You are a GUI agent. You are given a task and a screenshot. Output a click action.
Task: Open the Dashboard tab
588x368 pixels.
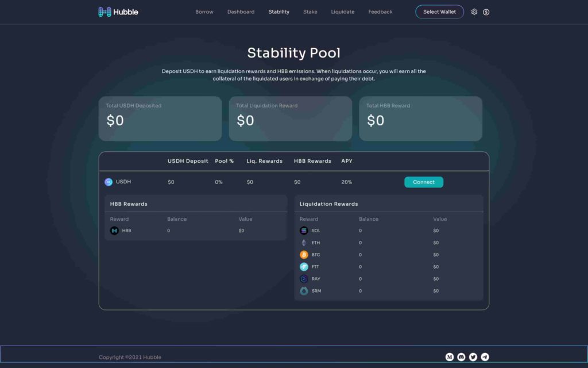coord(241,11)
